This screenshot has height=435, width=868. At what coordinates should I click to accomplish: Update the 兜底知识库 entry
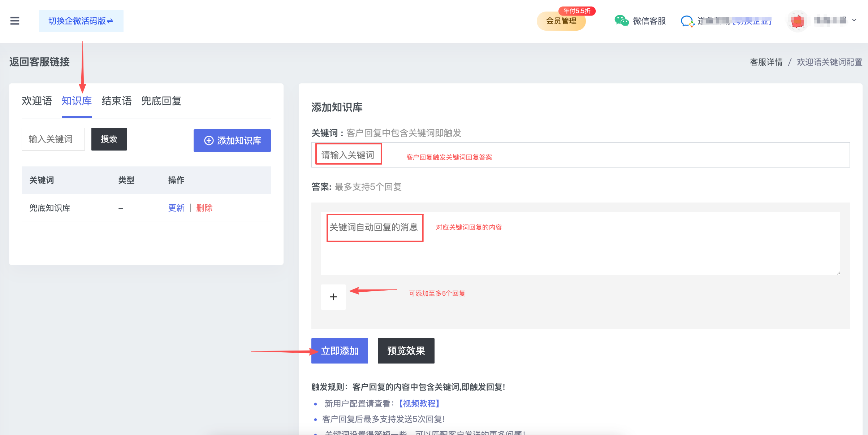(x=176, y=208)
